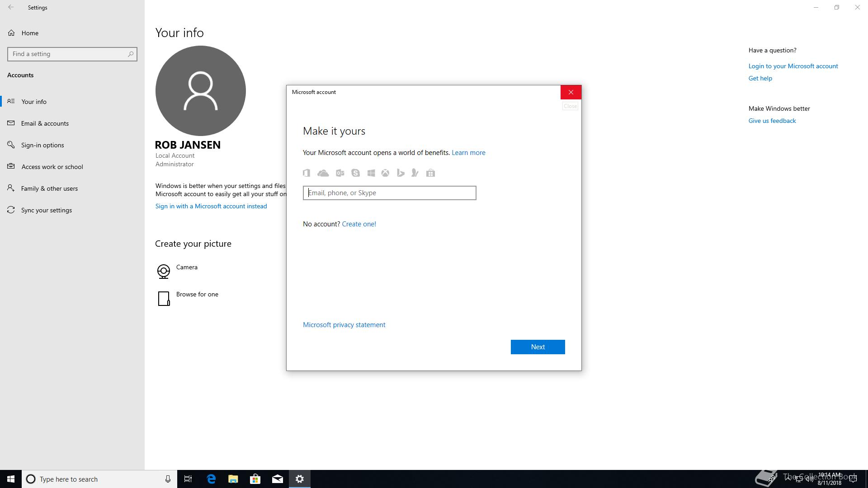Go to Settings Home
The height and width of the screenshot is (488, 868).
click(72, 33)
